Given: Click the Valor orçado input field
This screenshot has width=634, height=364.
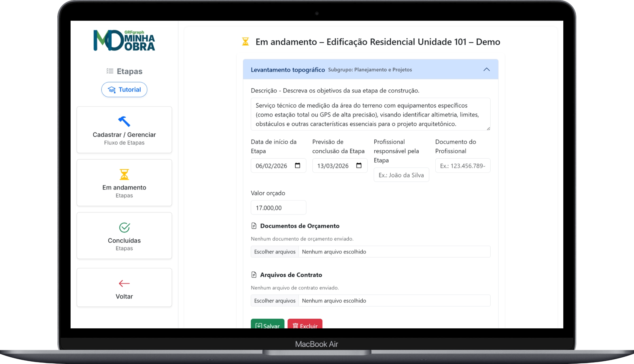Looking at the screenshot, I should click(278, 208).
